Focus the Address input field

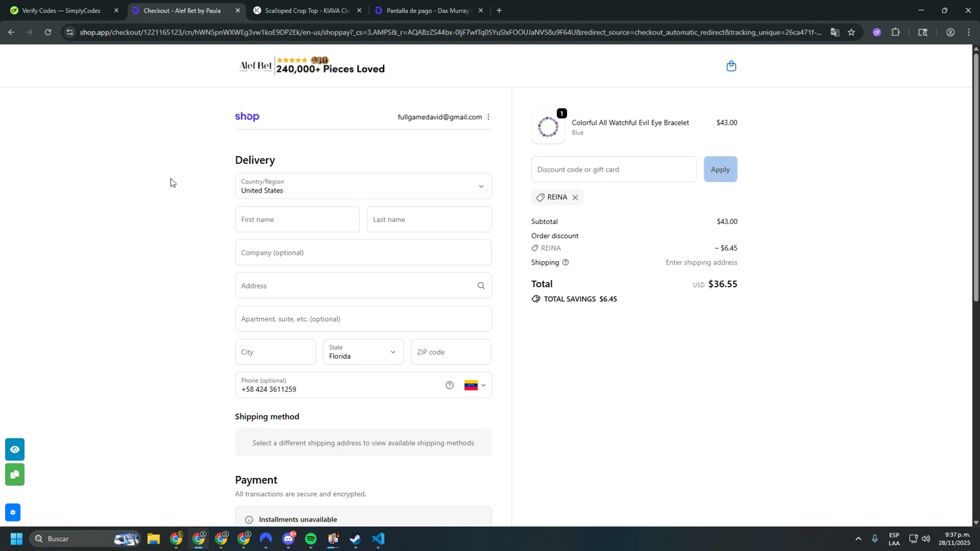pyautogui.click(x=363, y=286)
